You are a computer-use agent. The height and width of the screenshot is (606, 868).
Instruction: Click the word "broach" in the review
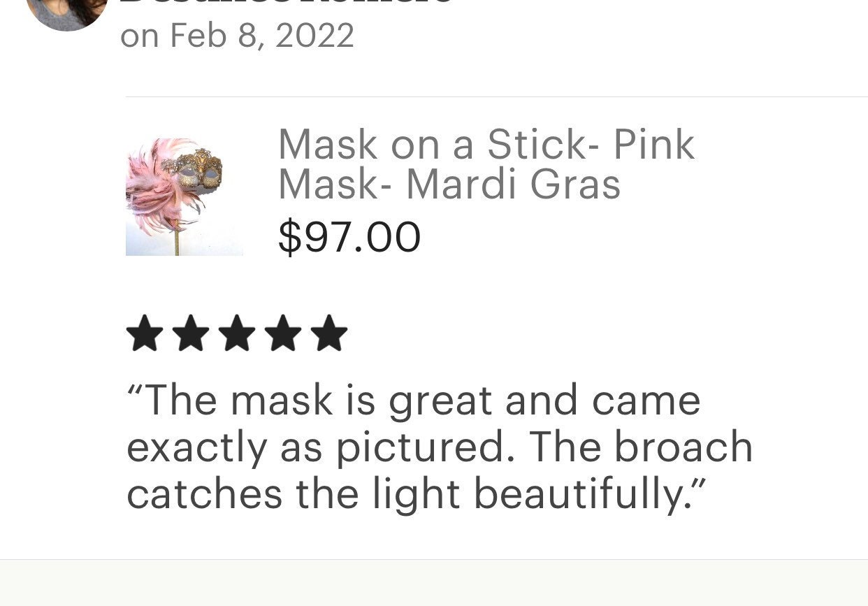tap(683, 447)
